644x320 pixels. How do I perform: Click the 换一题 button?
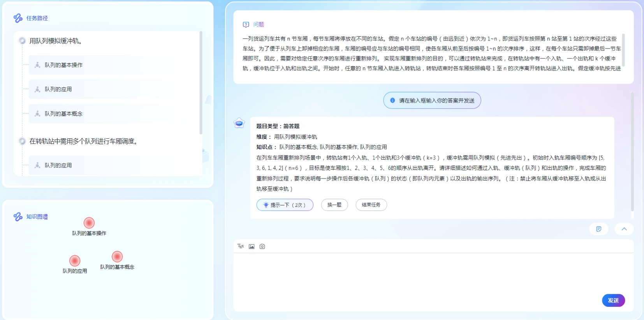[334, 205]
